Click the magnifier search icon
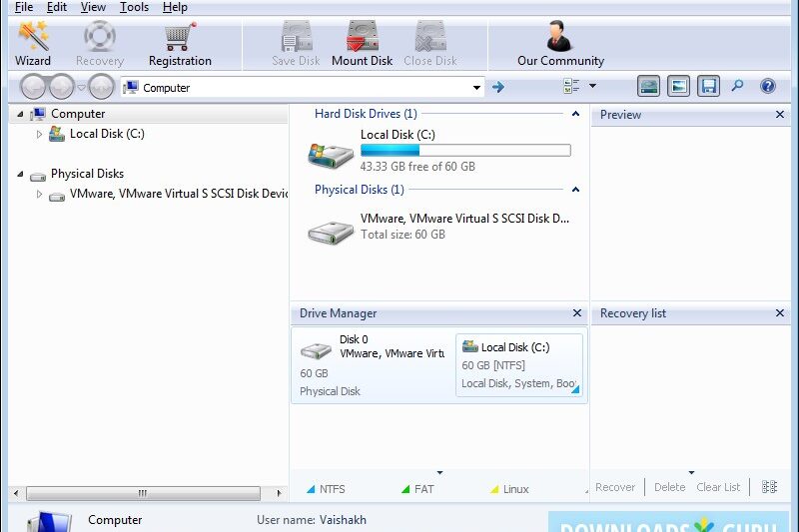 click(737, 86)
